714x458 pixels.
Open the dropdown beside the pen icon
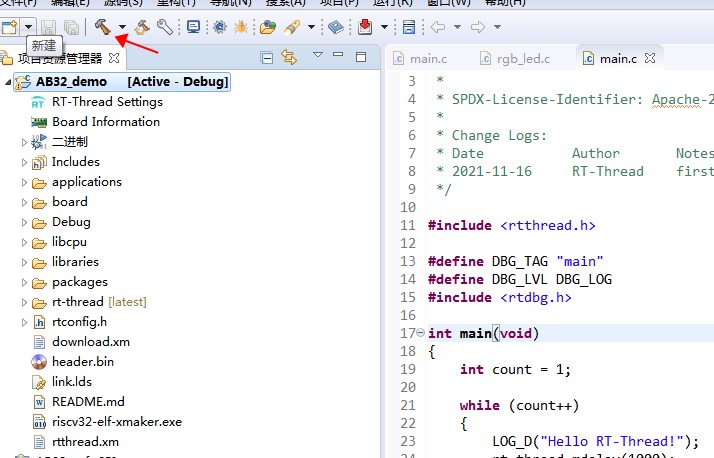[311, 27]
